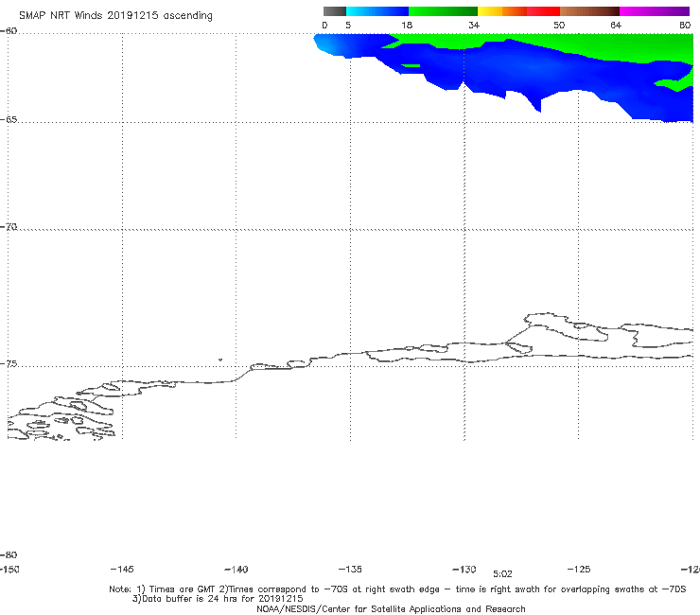Click the longitude label '-130'

point(464,570)
